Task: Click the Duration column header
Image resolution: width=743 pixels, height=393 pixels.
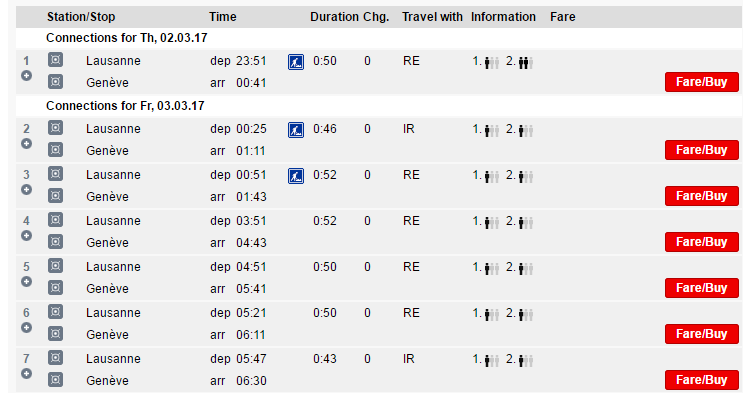Action: click(335, 17)
